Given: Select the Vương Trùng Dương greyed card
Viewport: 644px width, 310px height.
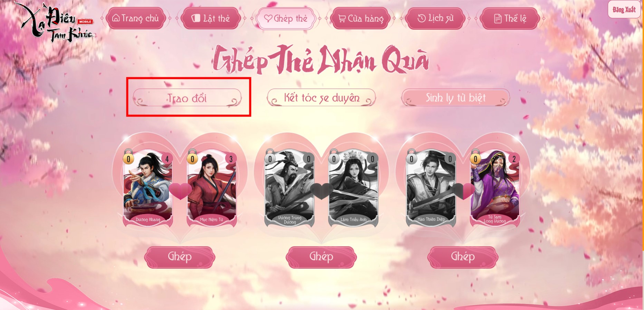Looking at the screenshot, I should (x=289, y=188).
